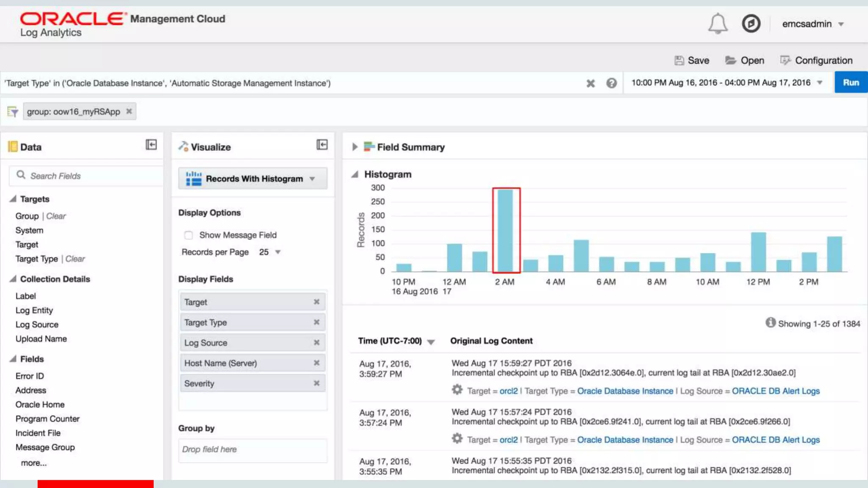Screen dimensions: 868x488
Task: Open the compass navigation icon
Action: pyautogui.click(x=751, y=24)
